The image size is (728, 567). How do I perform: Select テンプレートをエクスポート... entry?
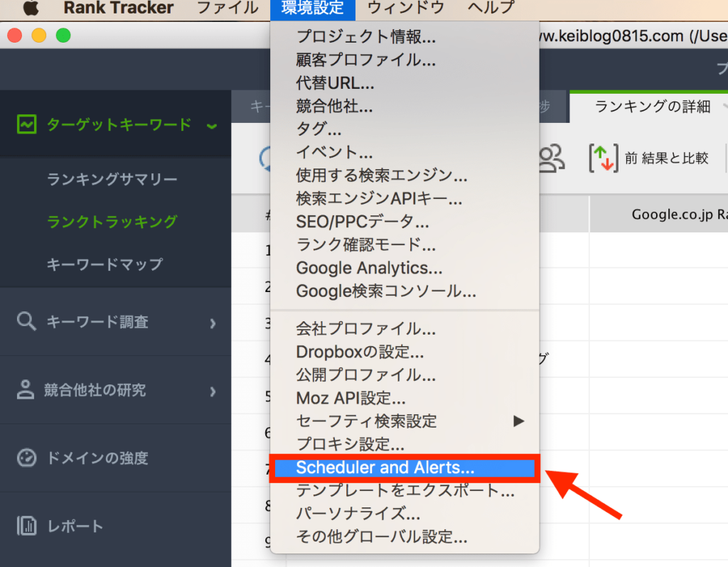click(x=405, y=490)
